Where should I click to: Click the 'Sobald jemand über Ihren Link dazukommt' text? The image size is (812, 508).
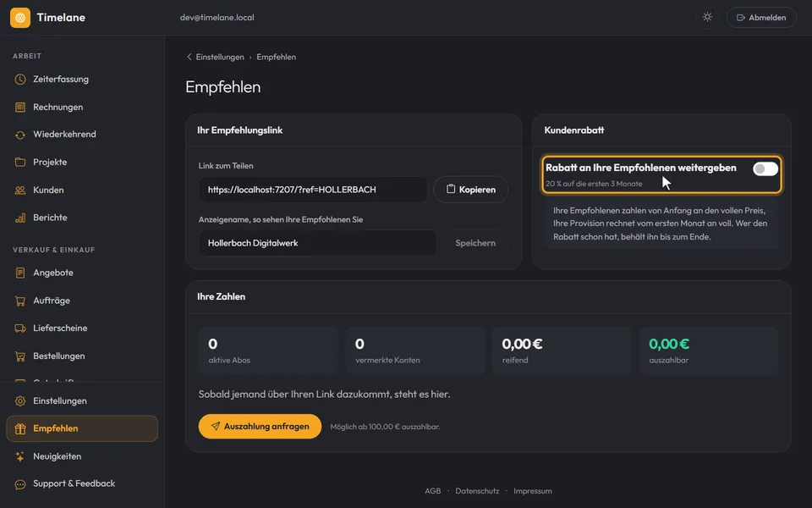point(324,394)
